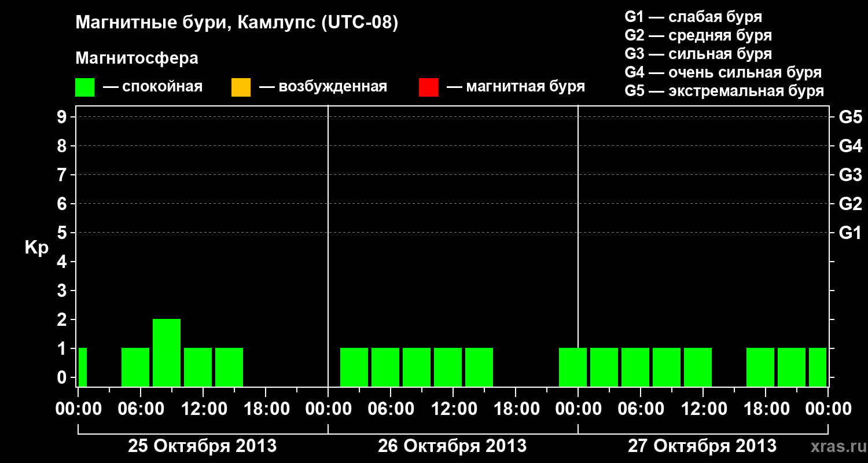Click the green 'спокойная' legend swatch

[85, 87]
